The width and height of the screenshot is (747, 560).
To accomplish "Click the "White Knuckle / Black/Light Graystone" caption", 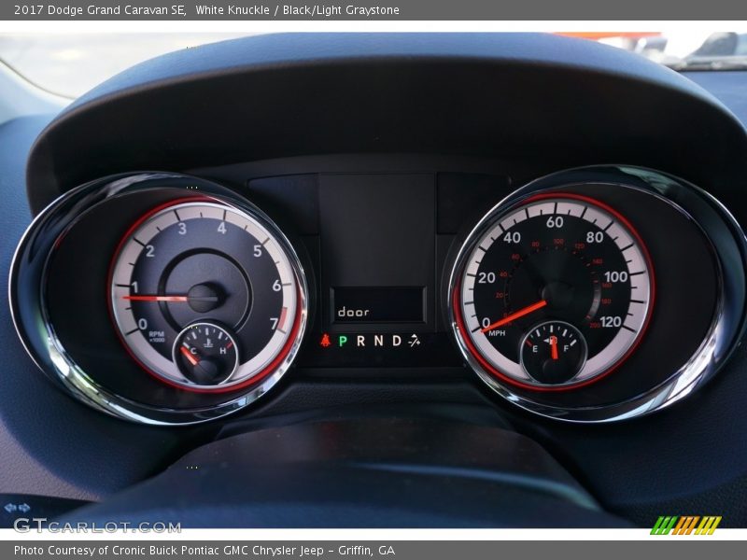I will tap(297, 9).
